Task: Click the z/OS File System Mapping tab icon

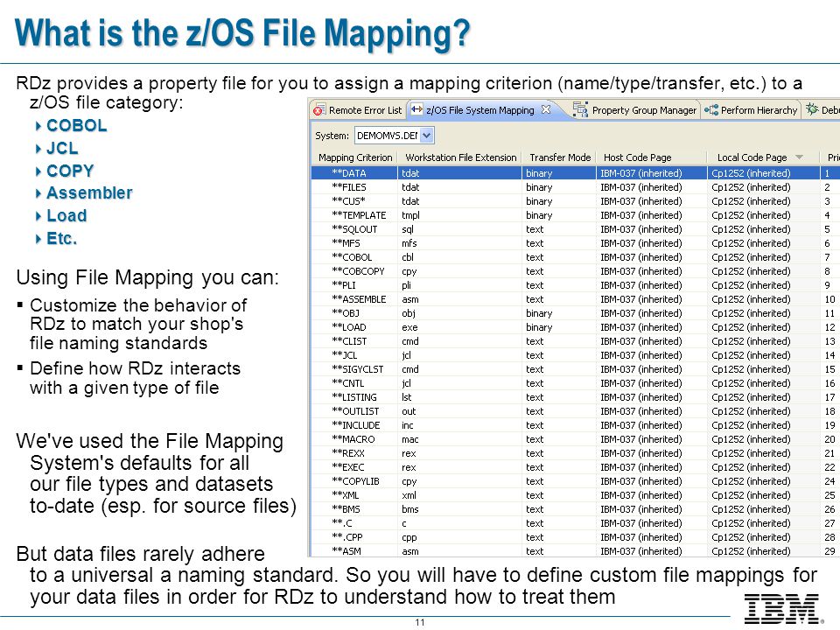Action: pyautogui.click(x=416, y=110)
